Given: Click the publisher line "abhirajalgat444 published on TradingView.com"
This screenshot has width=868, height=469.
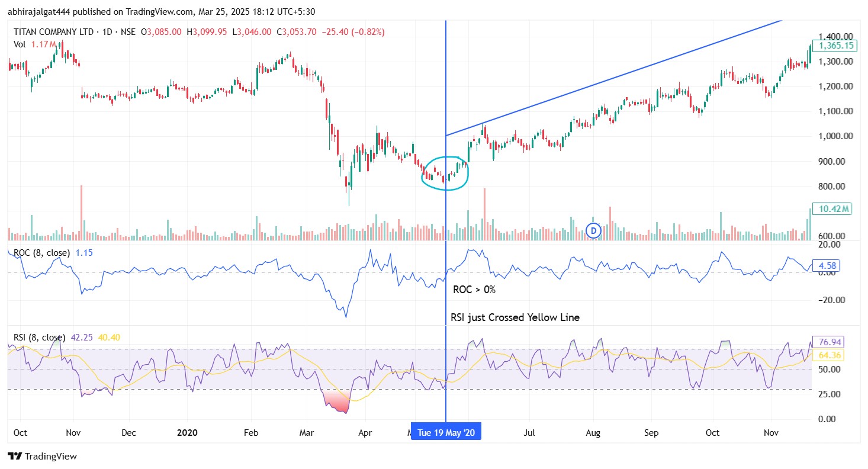Looking at the screenshot, I should click(101, 11).
